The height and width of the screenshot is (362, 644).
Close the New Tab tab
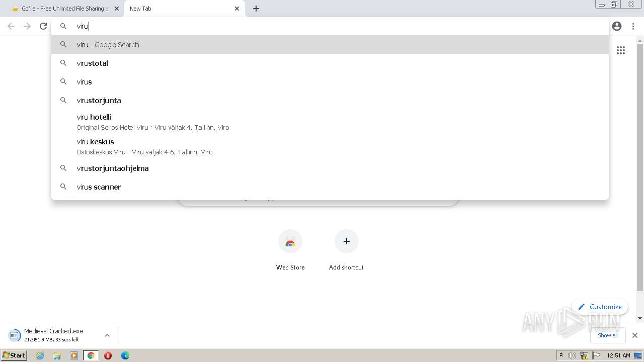(237, 9)
